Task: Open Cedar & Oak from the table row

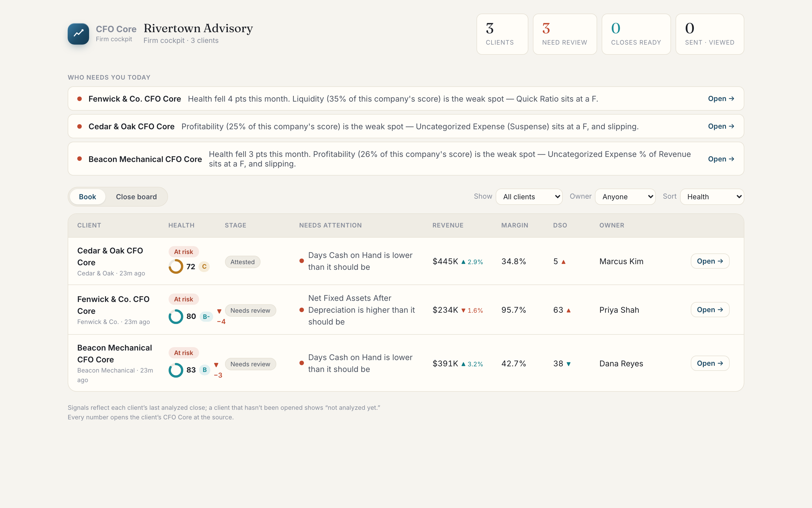Action: [710, 261]
